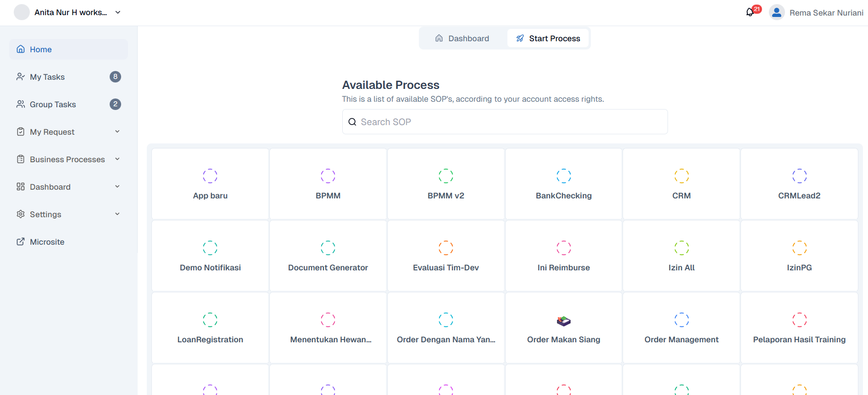The image size is (868, 395).
Task: Click the Document Generator circle icon
Action: [x=328, y=248]
